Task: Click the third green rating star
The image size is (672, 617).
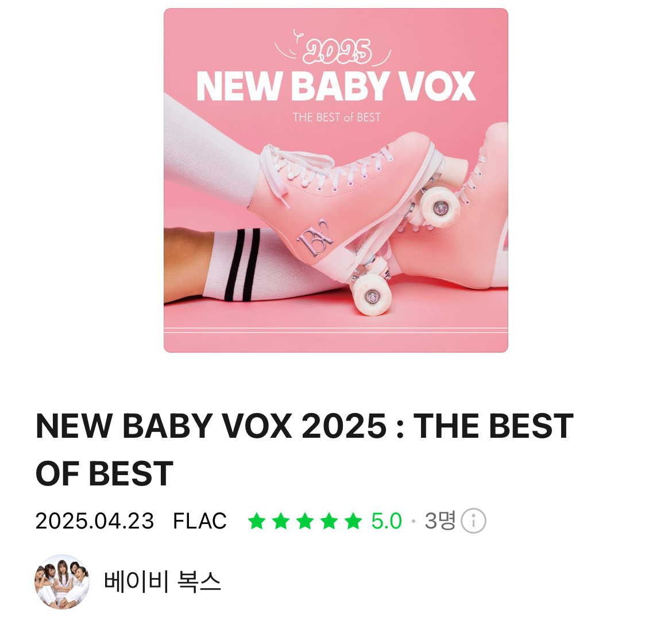Action: tap(305, 521)
